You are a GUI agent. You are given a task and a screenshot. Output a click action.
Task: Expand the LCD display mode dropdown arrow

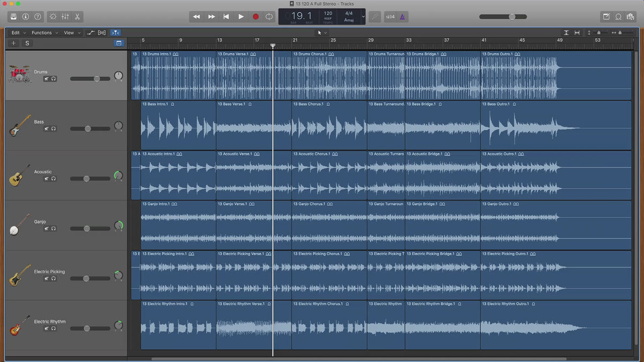tap(363, 17)
